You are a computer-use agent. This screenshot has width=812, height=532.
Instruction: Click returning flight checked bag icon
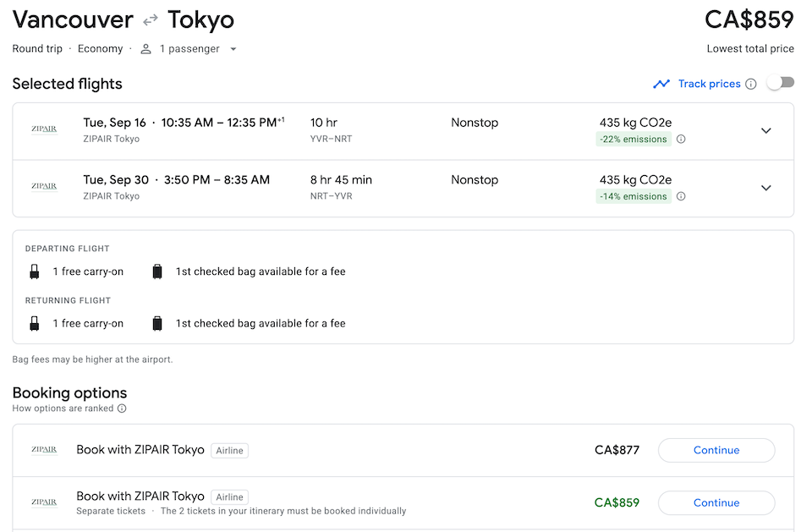tap(157, 323)
